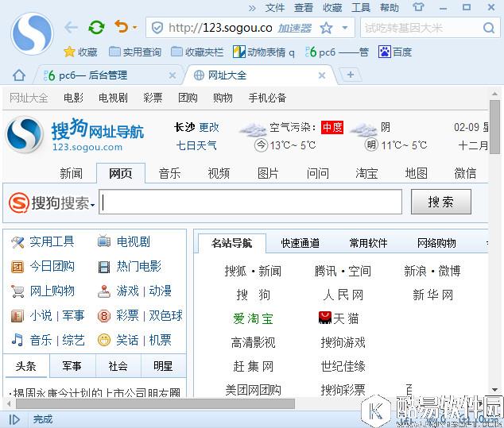The height and width of the screenshot is (428, 504).
Task: Click the home icon beside tabs
Action: 19,75
